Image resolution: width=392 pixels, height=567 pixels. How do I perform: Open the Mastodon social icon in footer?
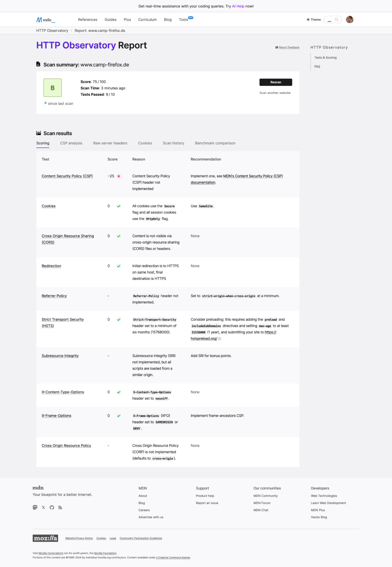click(35, 507)
